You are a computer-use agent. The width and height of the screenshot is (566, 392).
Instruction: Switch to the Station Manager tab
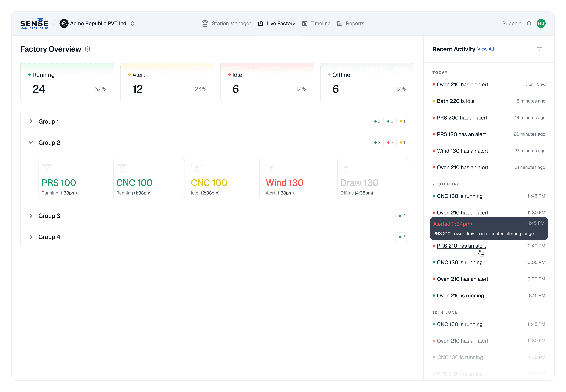coord(226,24)
